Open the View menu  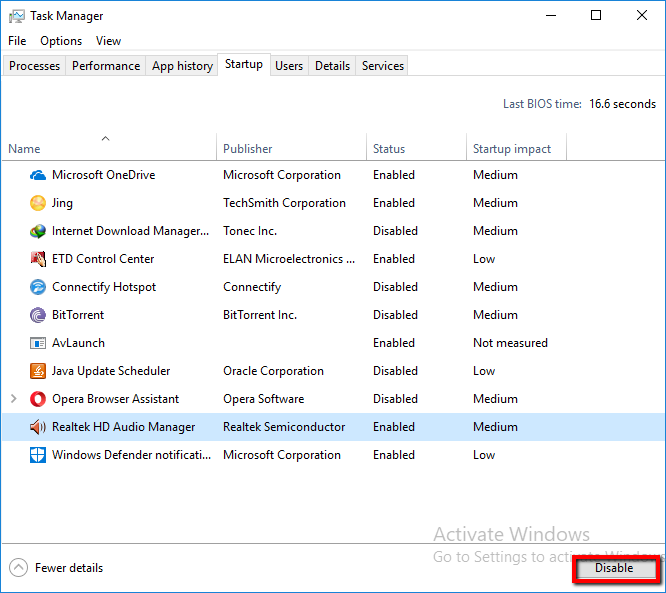point(108,41)
